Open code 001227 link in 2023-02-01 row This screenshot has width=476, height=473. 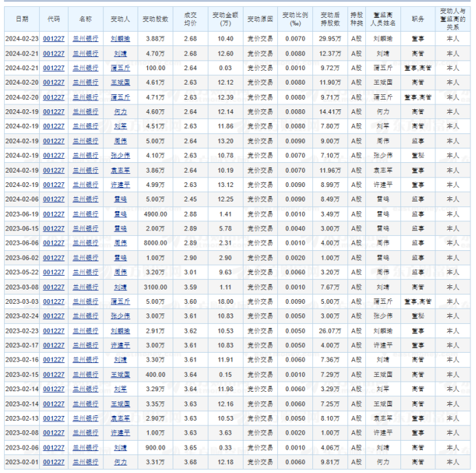click(x=54, y=462)
